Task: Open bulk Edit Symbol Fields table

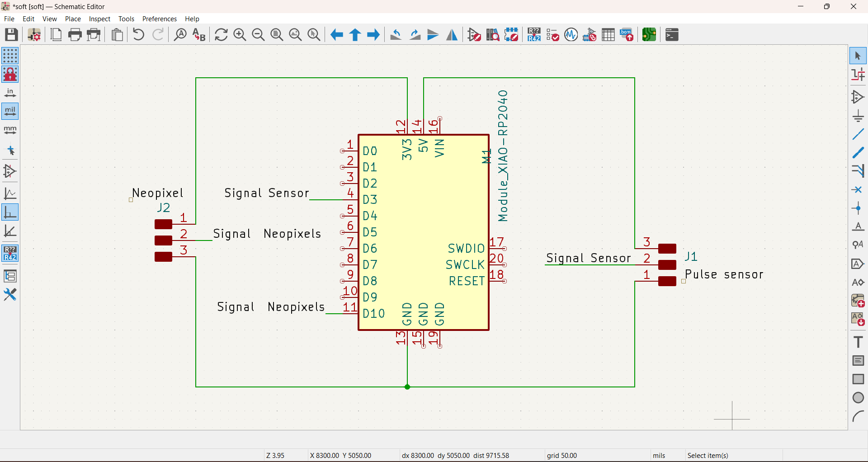Action: tap(608, 35)
